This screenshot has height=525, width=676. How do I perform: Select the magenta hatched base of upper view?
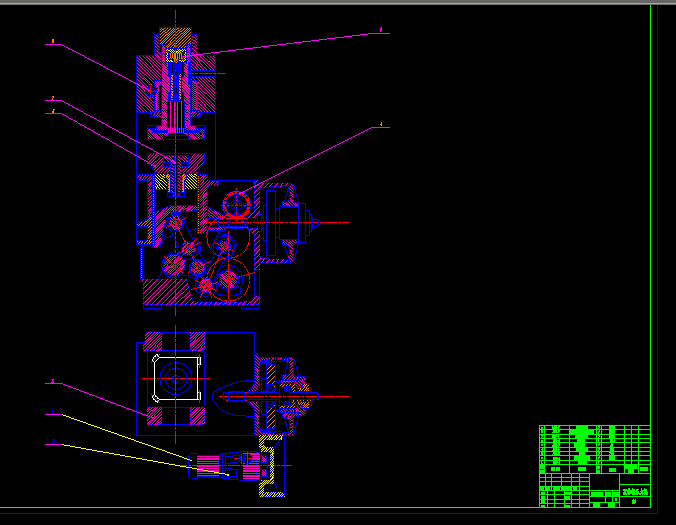click(160, 292)
